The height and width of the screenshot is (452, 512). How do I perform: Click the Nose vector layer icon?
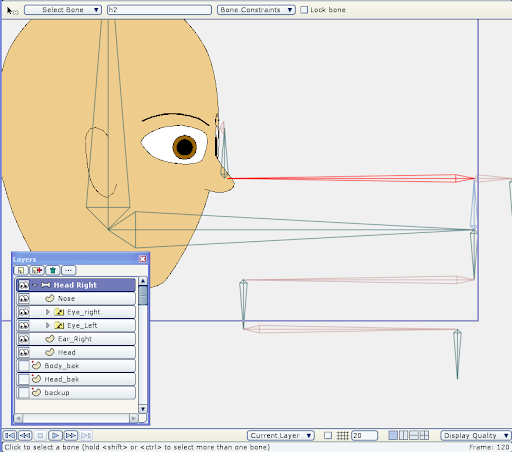(50, 298)
